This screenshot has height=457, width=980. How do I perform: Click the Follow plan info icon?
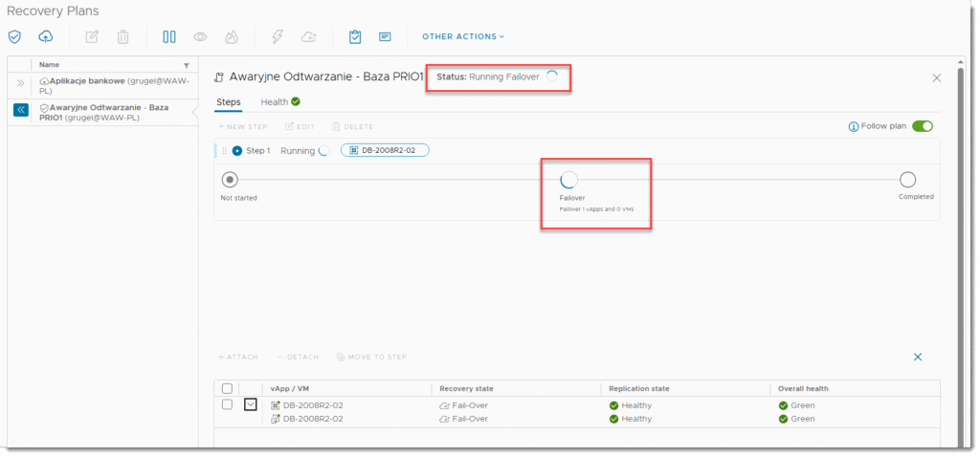(x=854, y=126)
